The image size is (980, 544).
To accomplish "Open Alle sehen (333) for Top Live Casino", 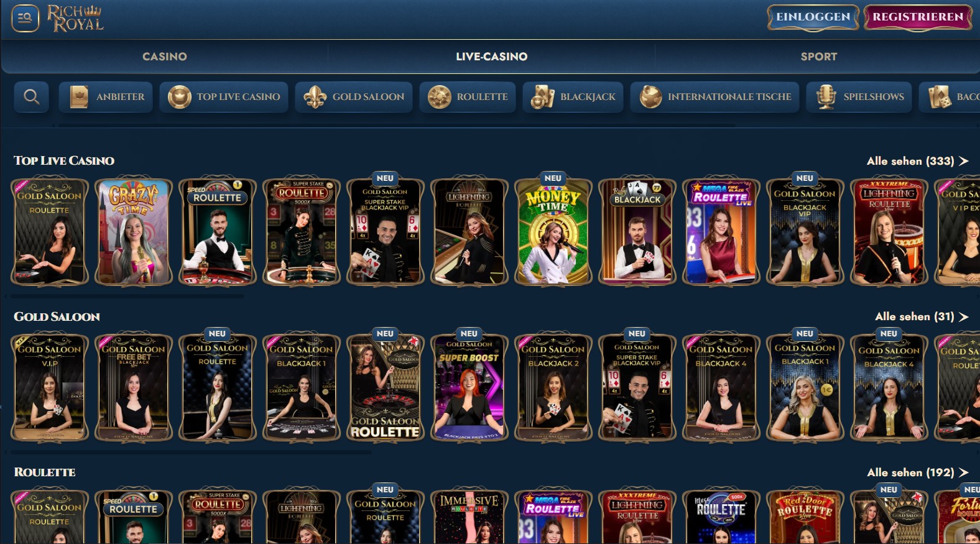I will pos(918,161).
